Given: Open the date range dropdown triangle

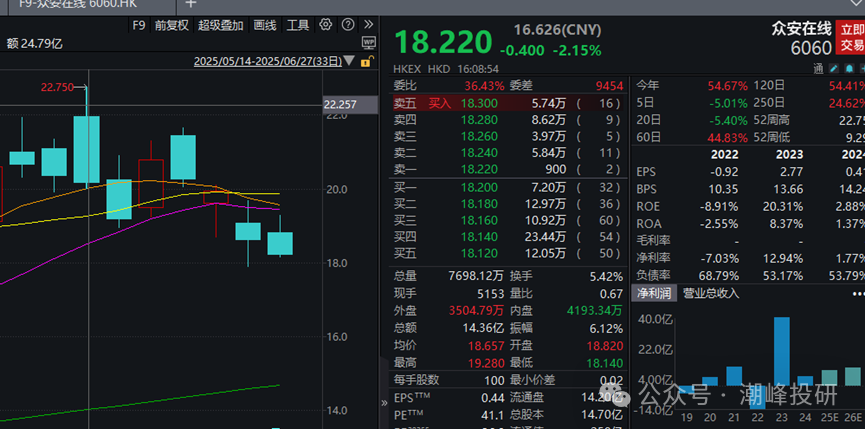Looking at the screenshot, I should (x=349, y=61).
